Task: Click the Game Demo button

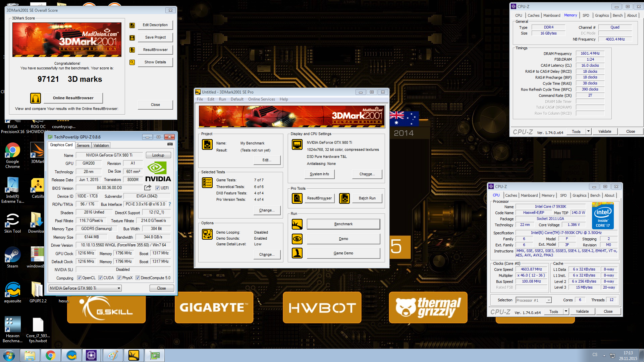Action: (343, 253)
